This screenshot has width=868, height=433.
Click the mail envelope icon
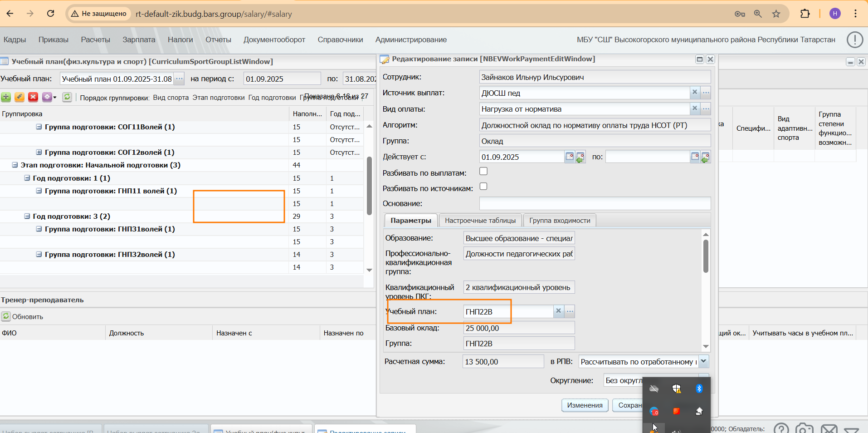click(829, 429)
